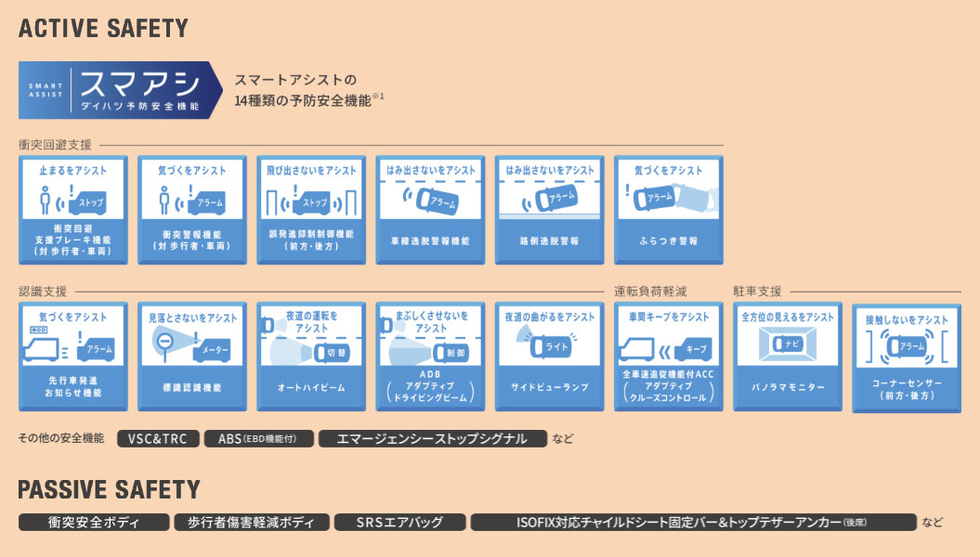This screenshot has height=557, width=980.
Task: Open the エマージェンシーストップシグナル pill
Action: pyautogui.click(x=433, y=438)
